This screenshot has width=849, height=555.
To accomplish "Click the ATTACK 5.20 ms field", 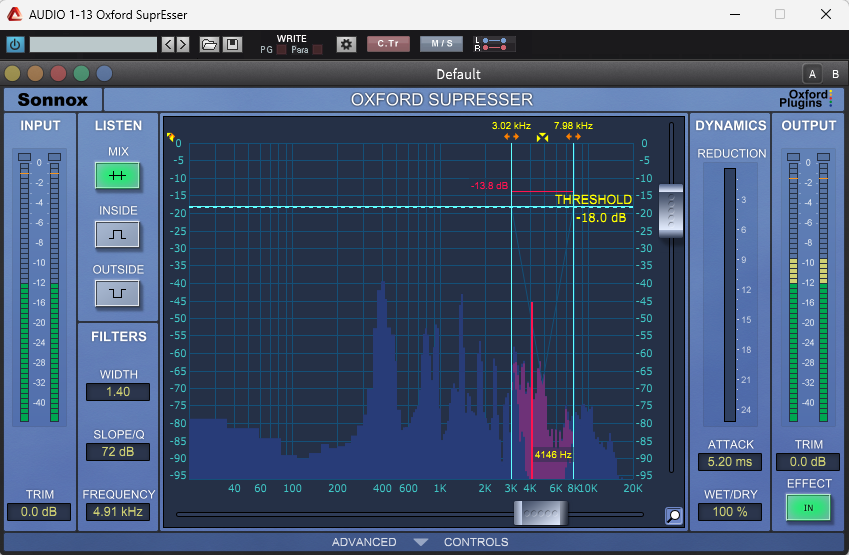I will pos(730,462).
